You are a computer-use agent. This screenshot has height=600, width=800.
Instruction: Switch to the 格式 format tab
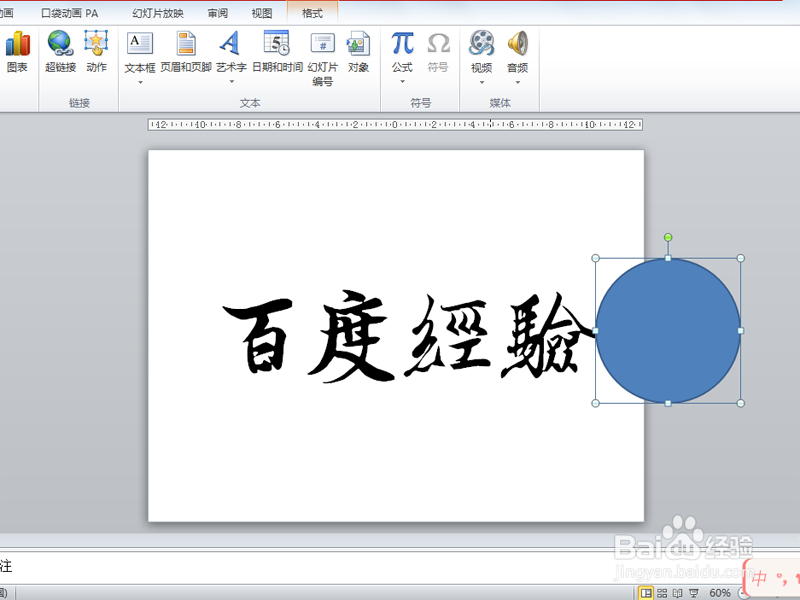[x=312, y=13]
